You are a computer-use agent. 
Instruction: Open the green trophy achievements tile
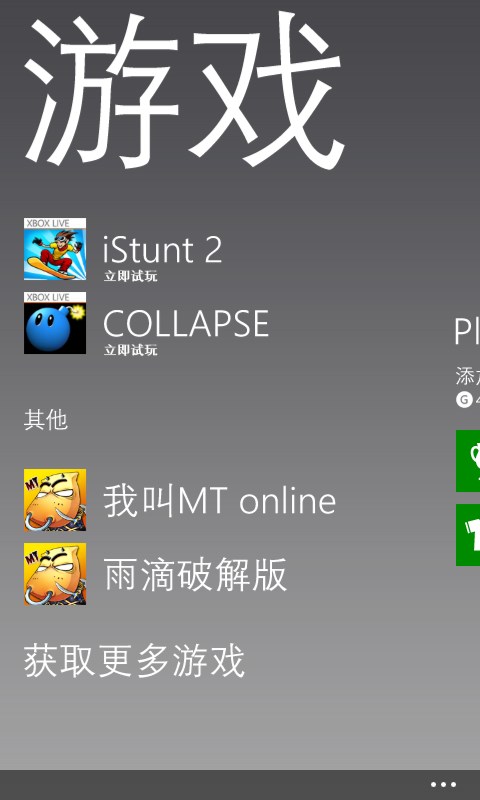tap(468, 461)
